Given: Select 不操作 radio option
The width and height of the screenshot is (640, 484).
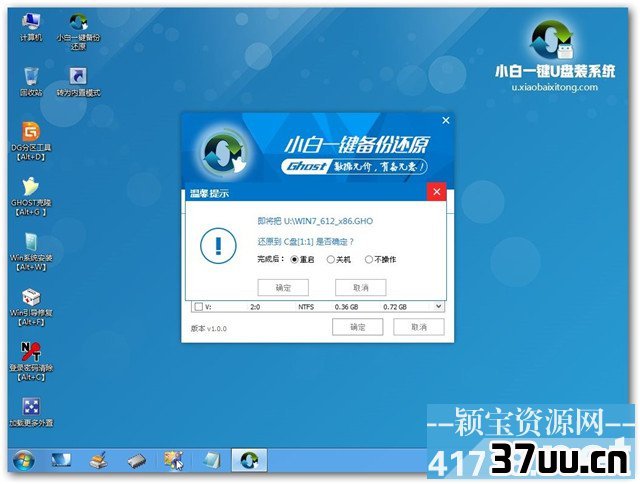Looking at the screenshot, I should coord(380,260).
